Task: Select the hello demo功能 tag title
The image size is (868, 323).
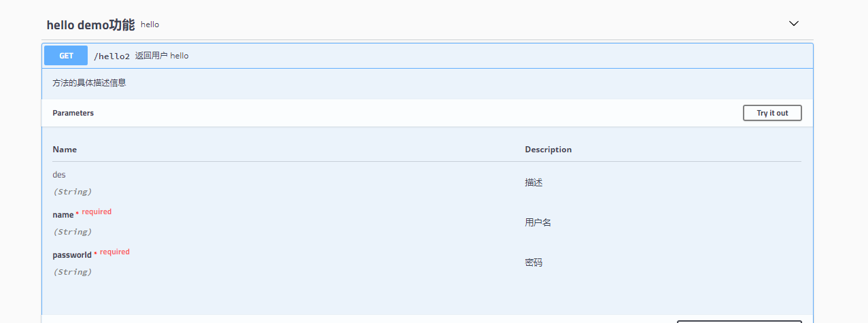Action: click(90, 24)
